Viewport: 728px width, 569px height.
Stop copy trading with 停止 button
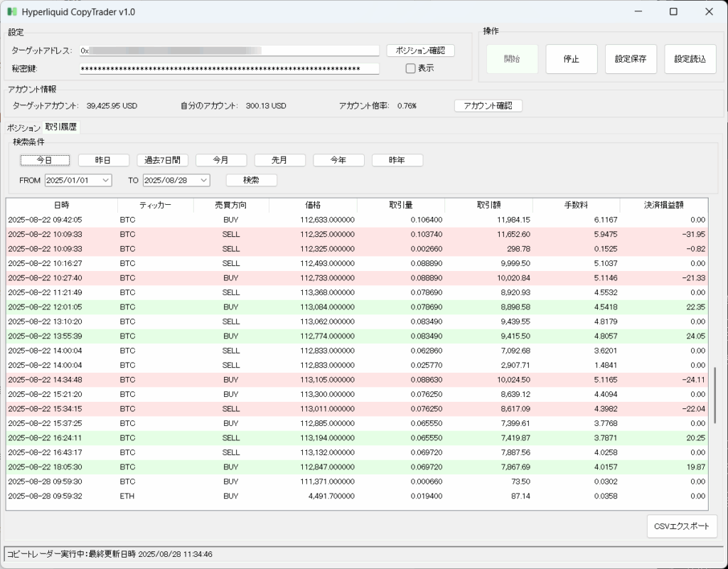coord(571,59)
